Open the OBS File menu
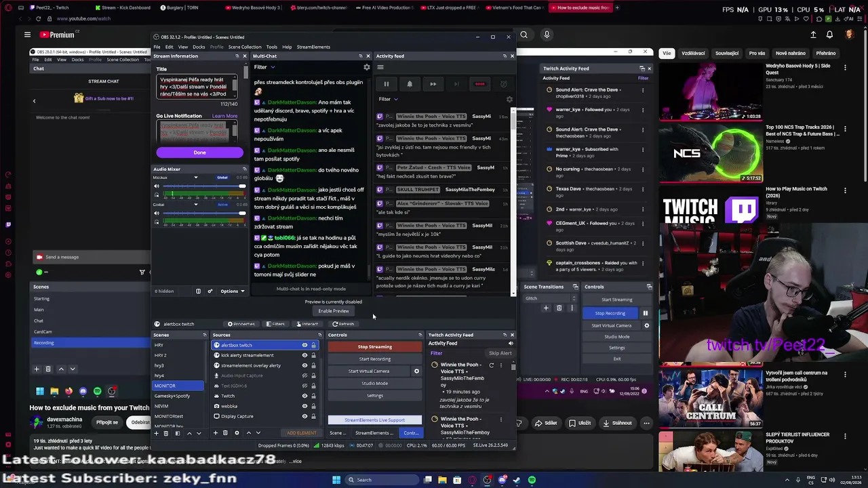Screen dimensions: 868x488 tap(157, 47)
